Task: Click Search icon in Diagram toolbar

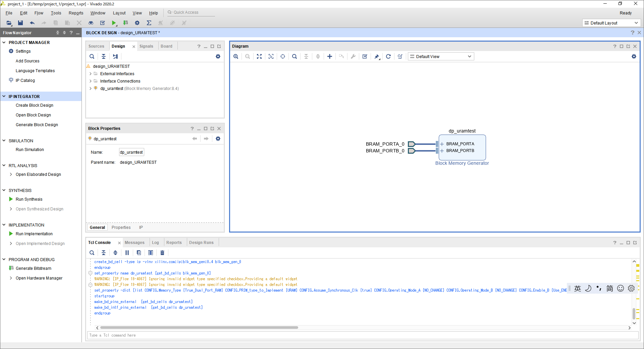Action: (294, 56)
